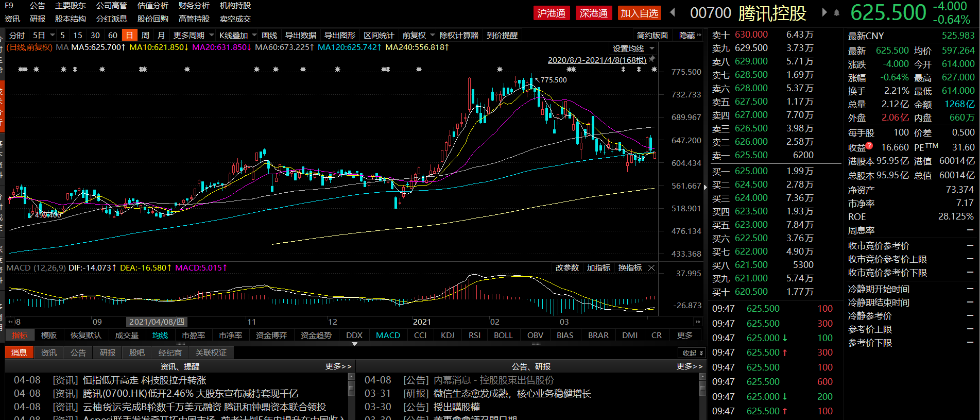Open the 除权计算器 calculator
Screen dimensions: 980x420
[459, 35]
